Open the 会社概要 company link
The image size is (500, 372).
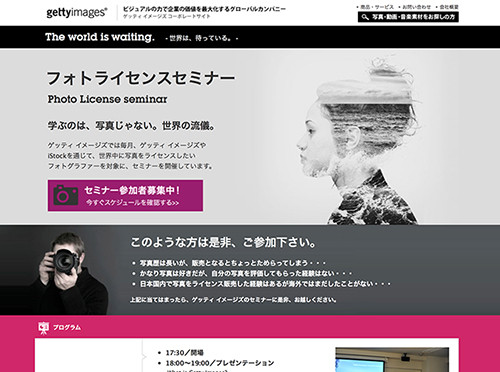(447, 7)
